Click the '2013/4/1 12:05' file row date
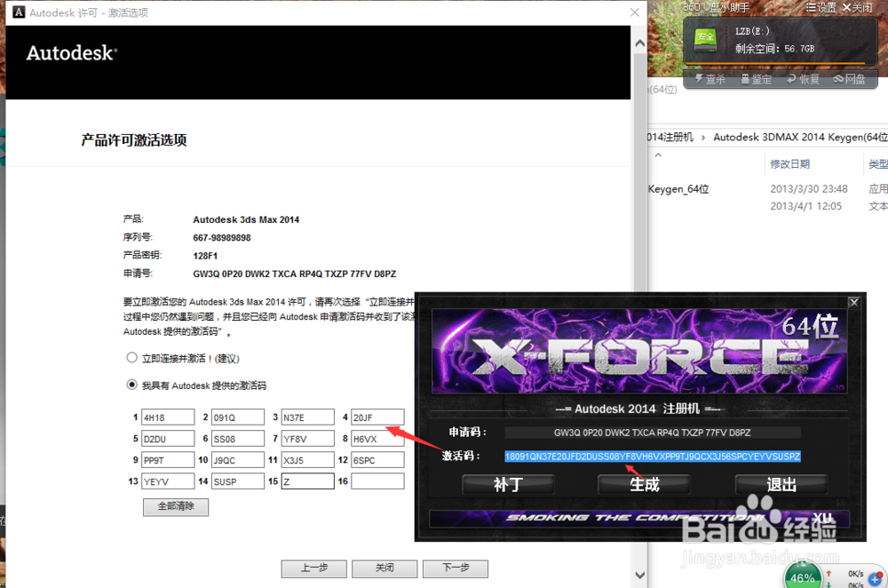Image resolution: width=888 pixels, height=588 pixels. [805, 206]
